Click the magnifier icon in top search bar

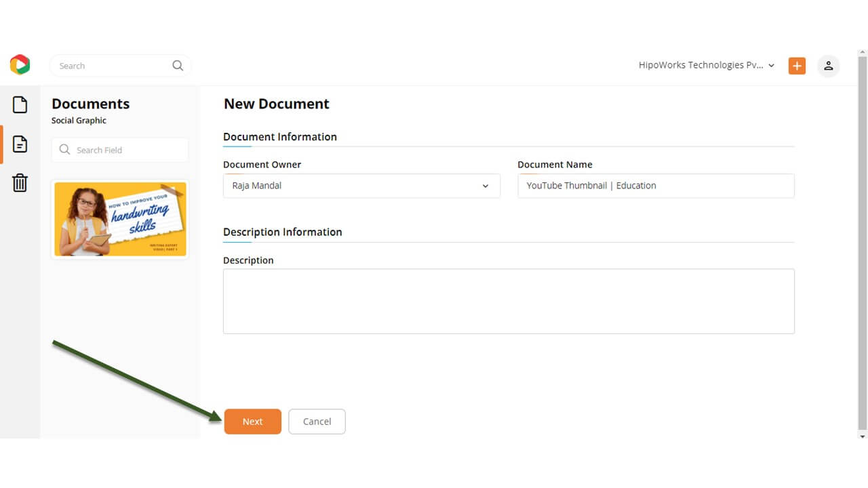click(x=178, y=66)
